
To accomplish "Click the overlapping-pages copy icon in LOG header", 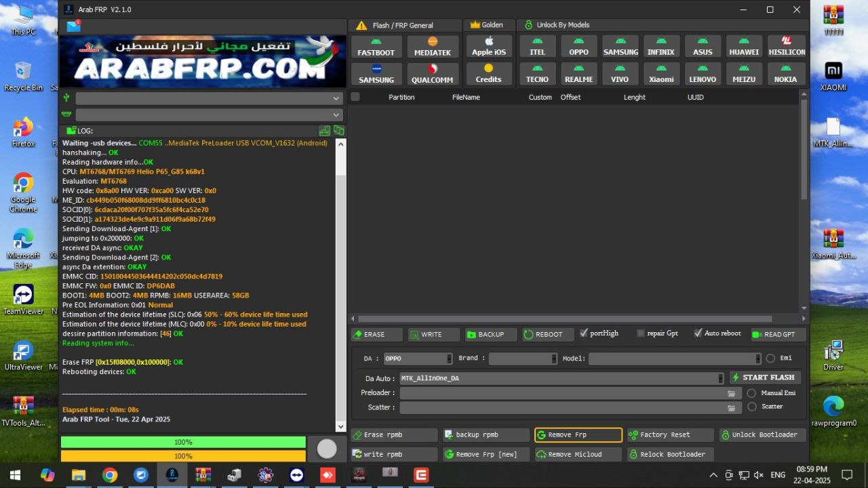I will coord(339,131).
